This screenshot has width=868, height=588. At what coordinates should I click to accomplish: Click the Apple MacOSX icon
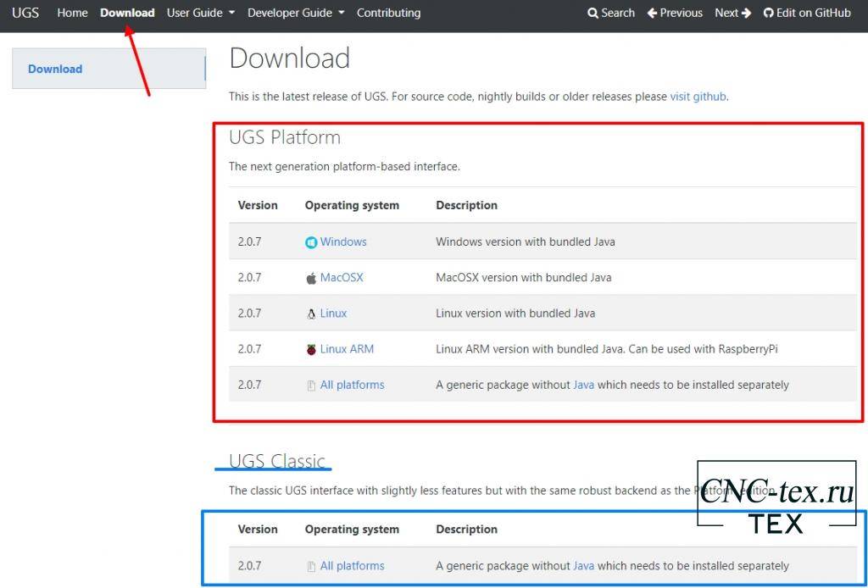click(311, 278)
